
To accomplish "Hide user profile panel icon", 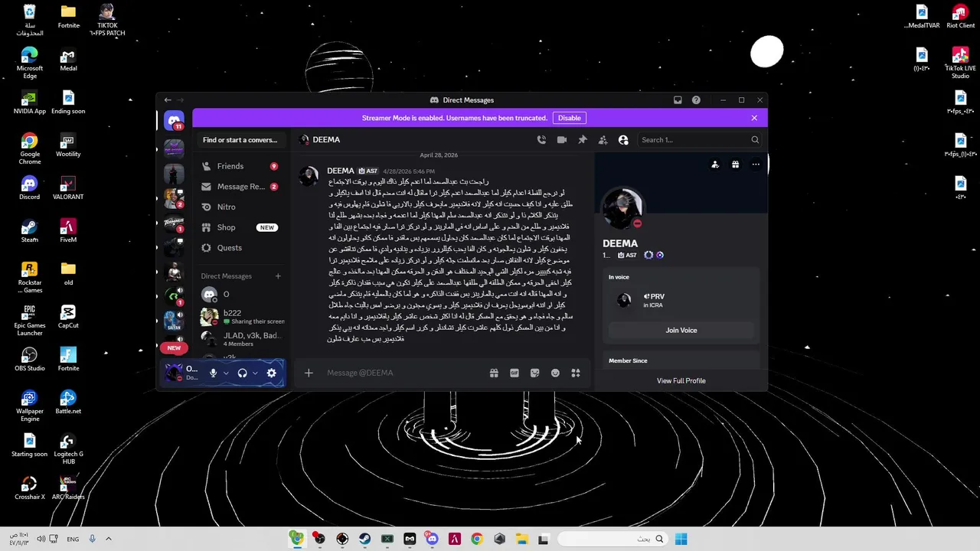I will (623, 140).
